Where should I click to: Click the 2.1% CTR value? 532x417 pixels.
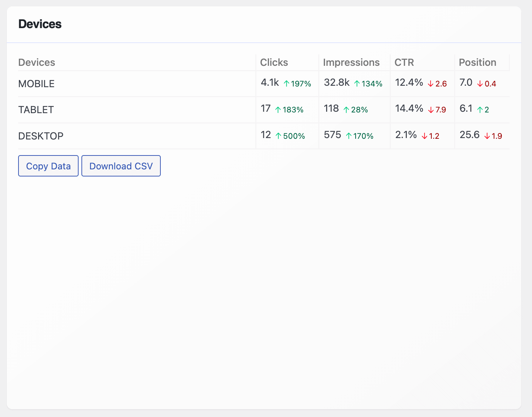point(406,135)
